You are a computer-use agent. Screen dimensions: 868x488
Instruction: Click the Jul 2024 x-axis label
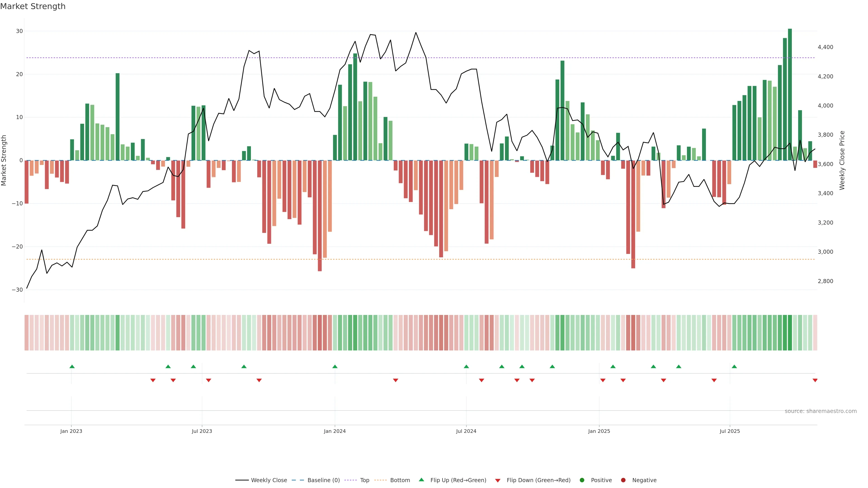click(466, 431)
